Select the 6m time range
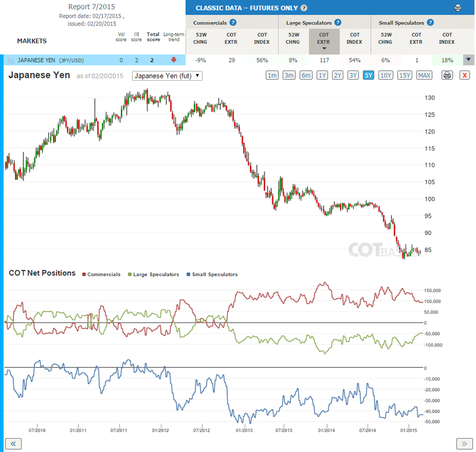Screen dimensions: 476x452 (x=305, y=75)
